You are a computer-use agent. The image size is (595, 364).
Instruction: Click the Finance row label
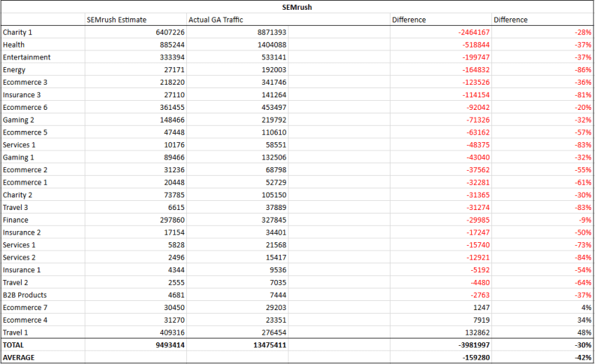43,220
